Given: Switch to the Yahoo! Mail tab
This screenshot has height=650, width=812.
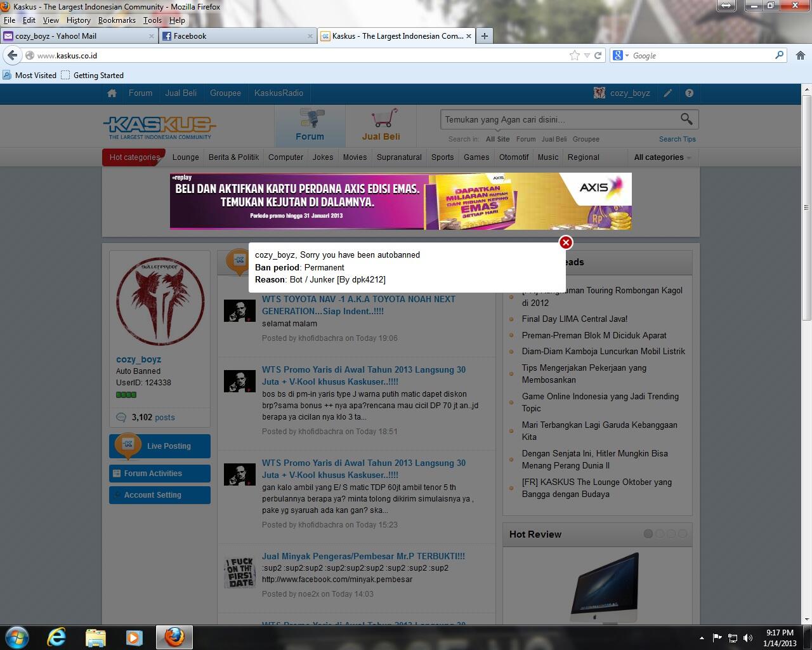Looking at the screenshot, I should pyautogui.click(x=79, y=36).
